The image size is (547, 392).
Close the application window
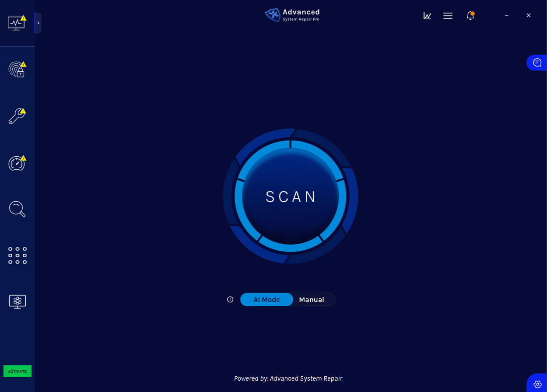tap(529, 15)
